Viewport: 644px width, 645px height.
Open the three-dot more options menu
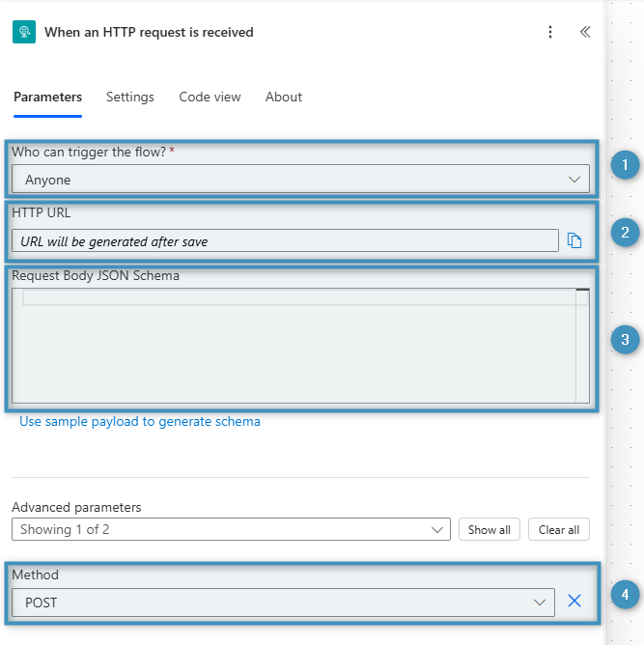tap(550, 32)
